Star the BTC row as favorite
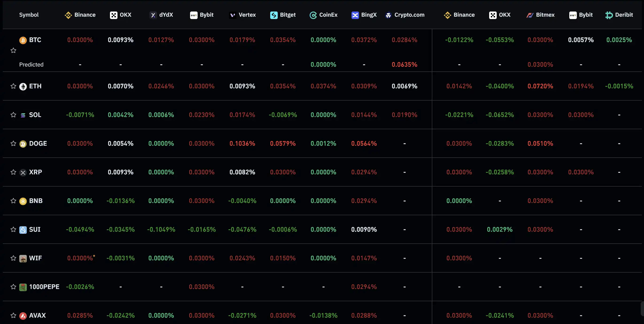This screenshot has width=644, height=324. click(x=13, y=51)
